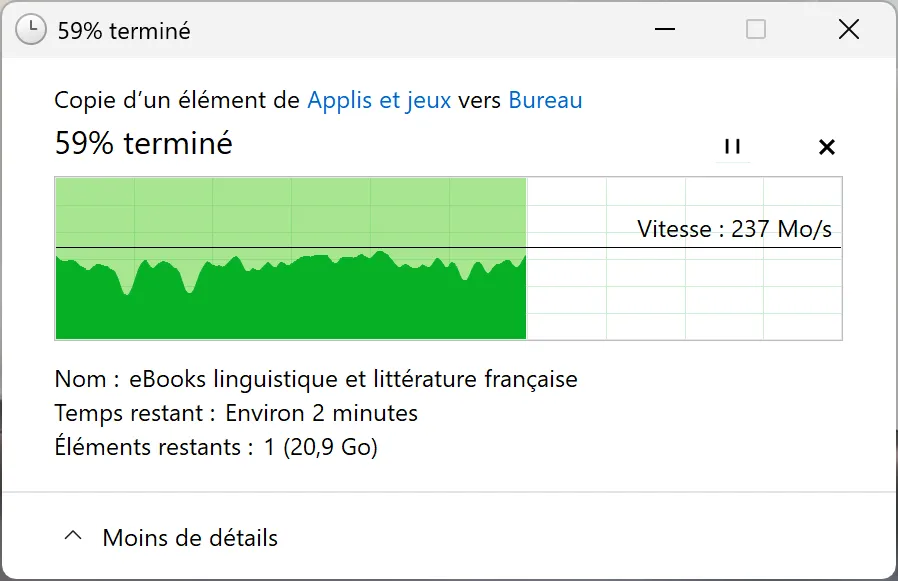Click the '59% terminé' title bar text
The height and width of the screenshot is (581, 898).
point(124,31)
